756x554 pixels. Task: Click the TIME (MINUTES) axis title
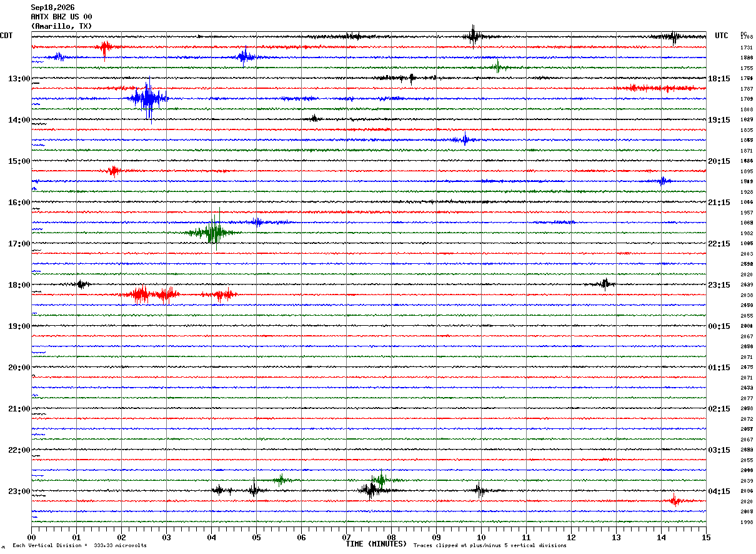point(376,544)
